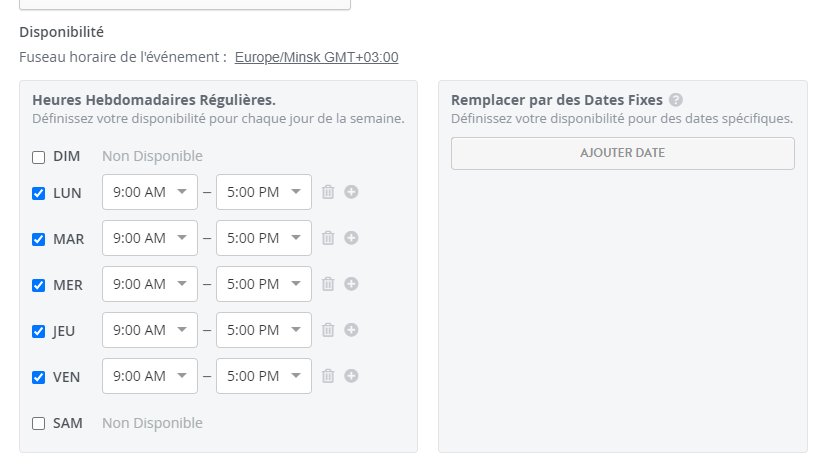Screen dimensions: 828x454
Task: Enable the DIM checkbox
Action: click(x=39, y=157)
